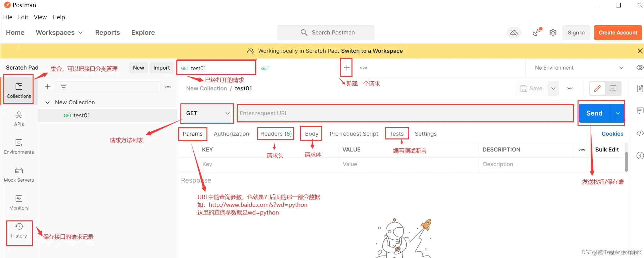Click the Search Postman field
644x258 pixels.
pos(326,33)
